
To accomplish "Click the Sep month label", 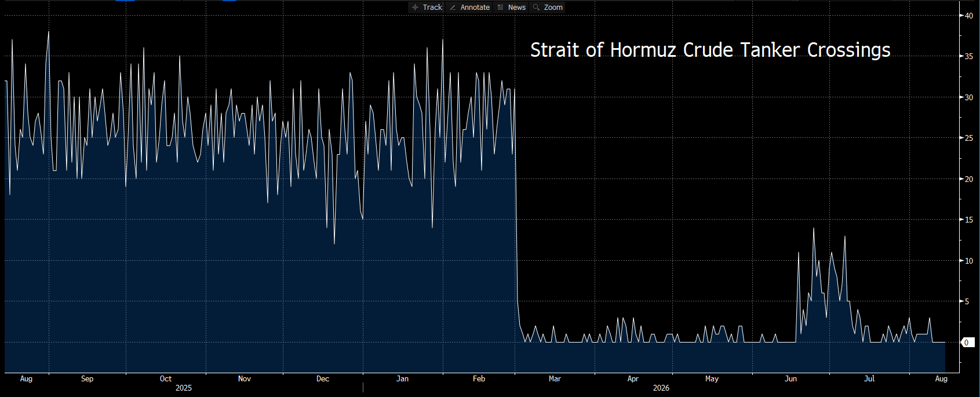I will [x=87, y=378].
